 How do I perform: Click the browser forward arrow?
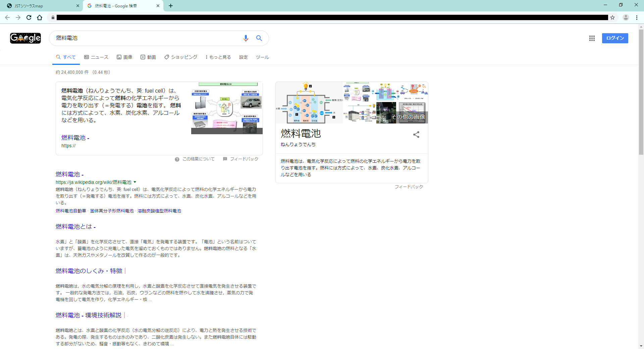18,17
